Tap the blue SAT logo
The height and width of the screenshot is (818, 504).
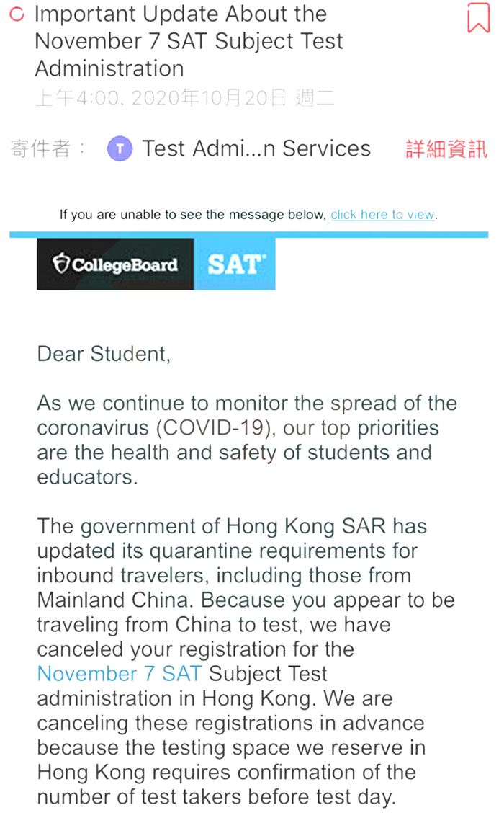coord(235,264)
